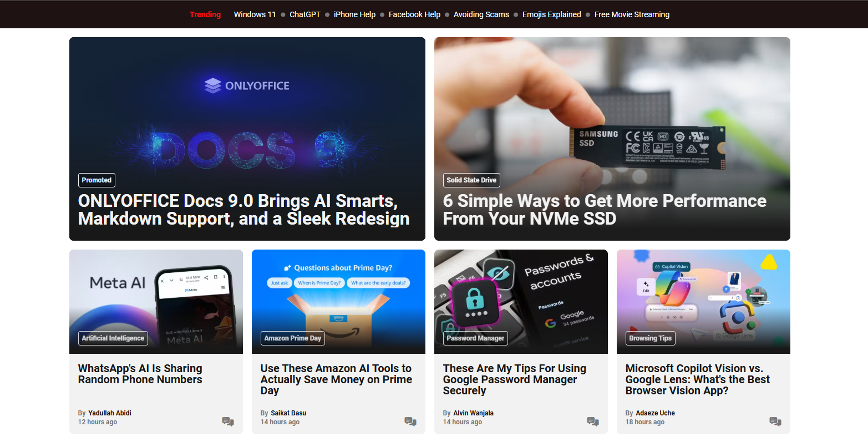Image resolution: width=868 pixels, height=447 pixels.
Task: Select Windows 11 in the Trending bar
Action: pyautogui.click(x=255, y=14)
